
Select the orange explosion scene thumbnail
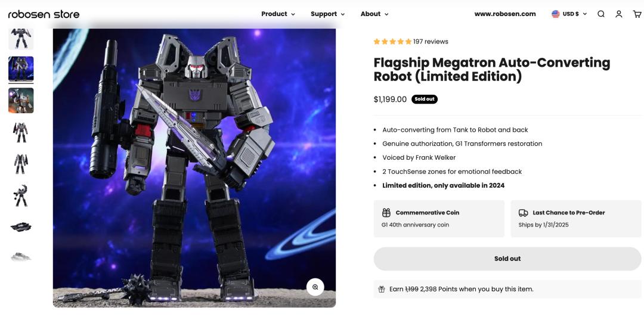21,100
